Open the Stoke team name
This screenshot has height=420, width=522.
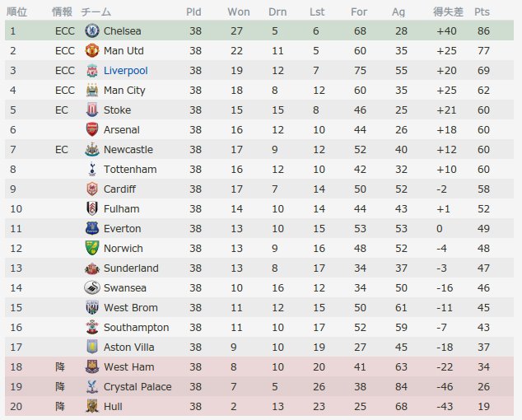[x=117, y=110]
